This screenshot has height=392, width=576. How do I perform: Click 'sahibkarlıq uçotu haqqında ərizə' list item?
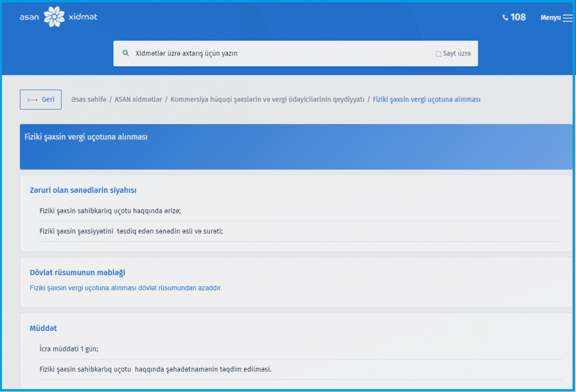[x=110, y=211]
